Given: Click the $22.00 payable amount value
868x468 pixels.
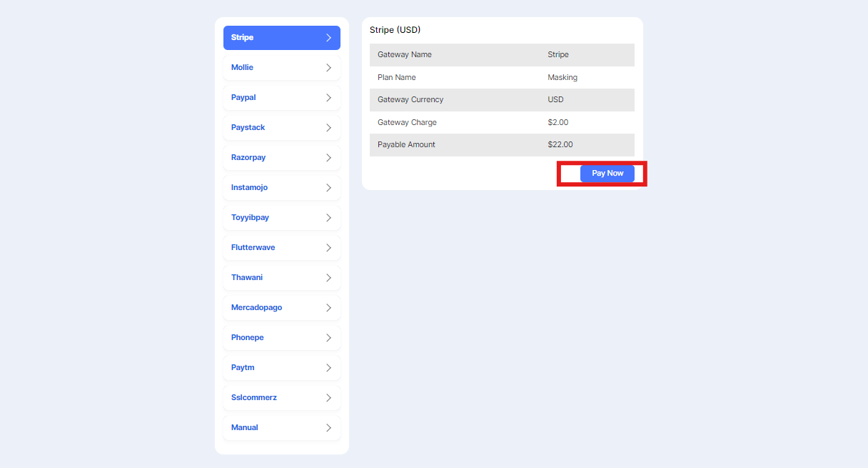Looking at the screenshot, I should click(560, 144).
